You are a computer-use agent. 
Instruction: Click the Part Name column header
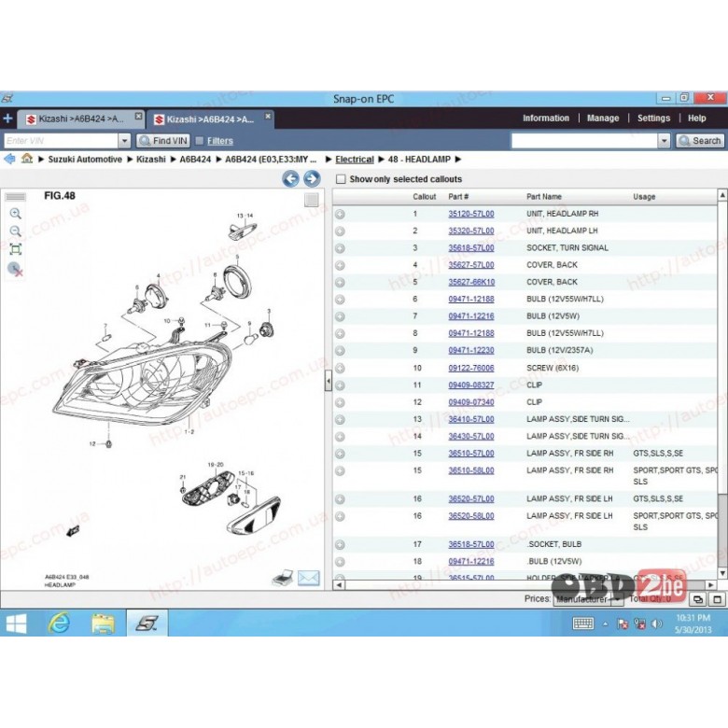click(x=544, y=196)
